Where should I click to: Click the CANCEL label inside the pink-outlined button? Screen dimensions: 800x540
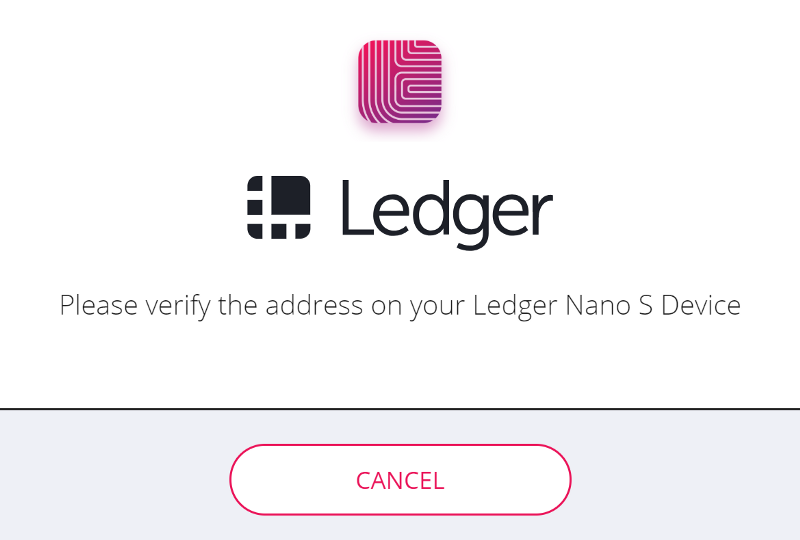[400, 481]
